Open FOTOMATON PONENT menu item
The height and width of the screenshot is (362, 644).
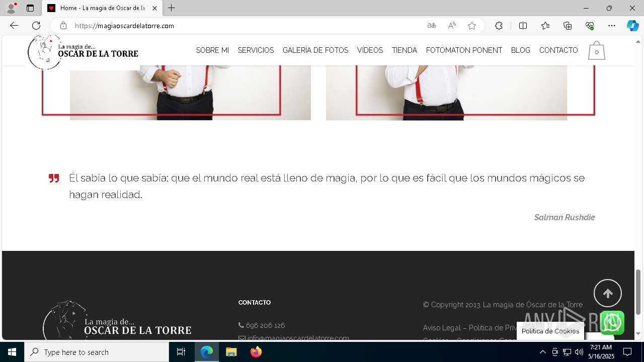tap(464, 50)
